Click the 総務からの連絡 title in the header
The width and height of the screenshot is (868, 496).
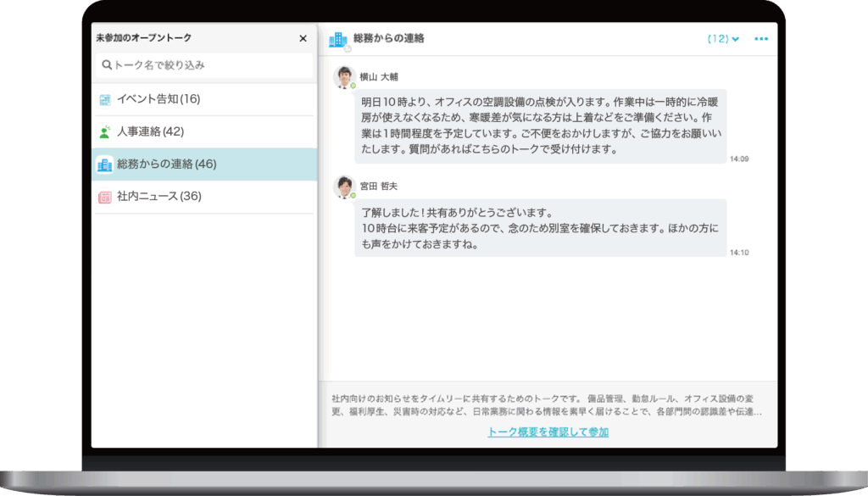click(x=388, y=39)
